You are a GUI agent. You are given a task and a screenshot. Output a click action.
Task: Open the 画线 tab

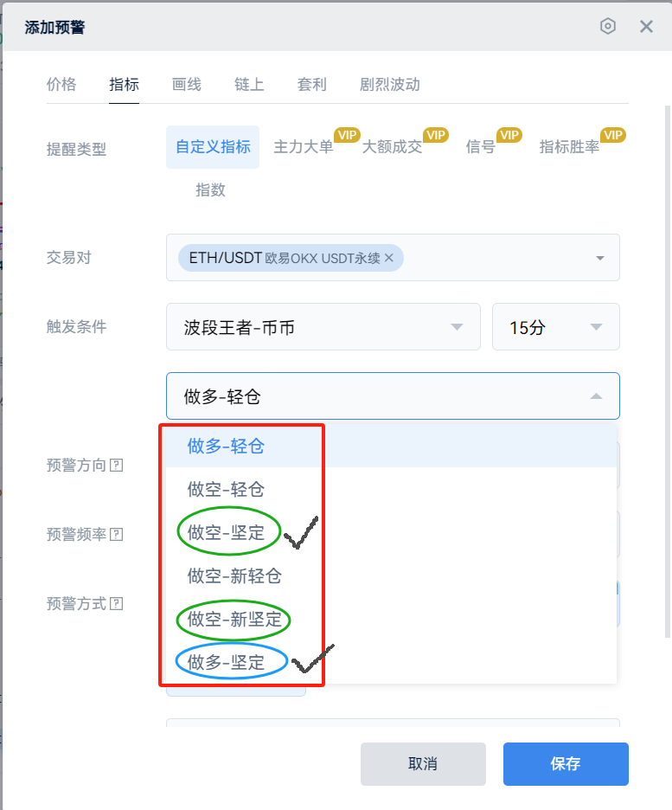point(187,84)
